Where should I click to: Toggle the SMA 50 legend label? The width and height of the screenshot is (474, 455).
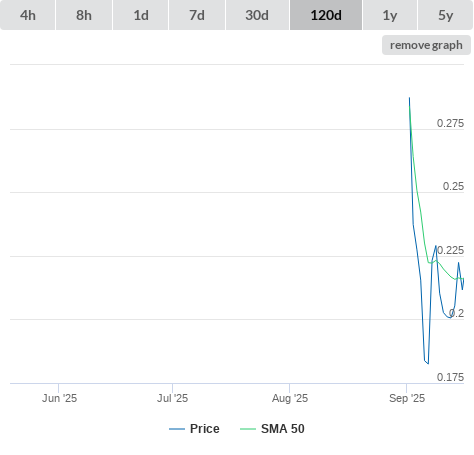[283, 429]
